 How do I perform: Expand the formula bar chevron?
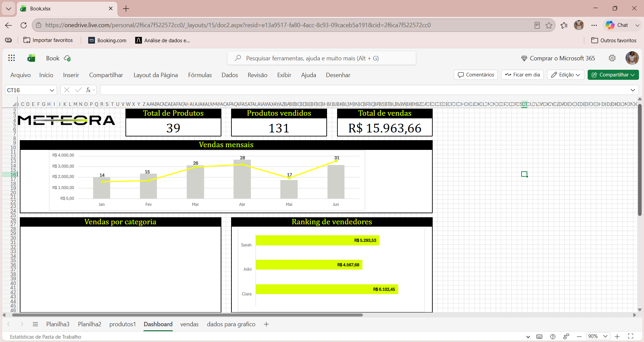pos(633,90)
